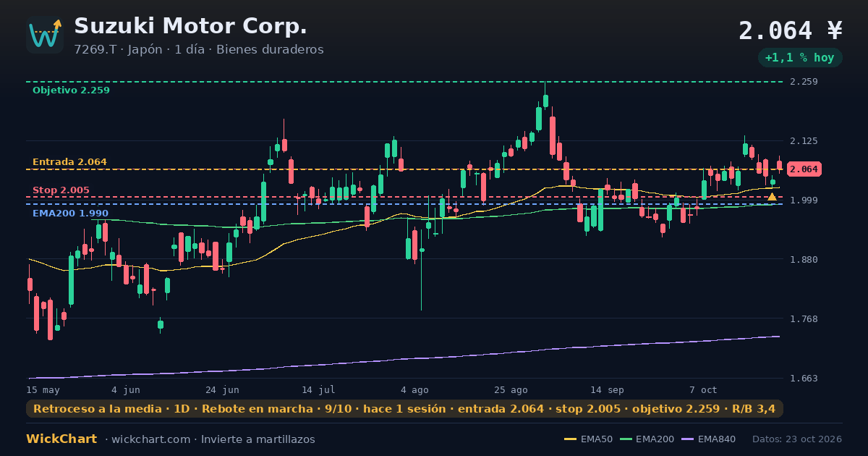Click the EMA50 legend entry
Viewport: 868px width, 456px height.
(587, 439)
